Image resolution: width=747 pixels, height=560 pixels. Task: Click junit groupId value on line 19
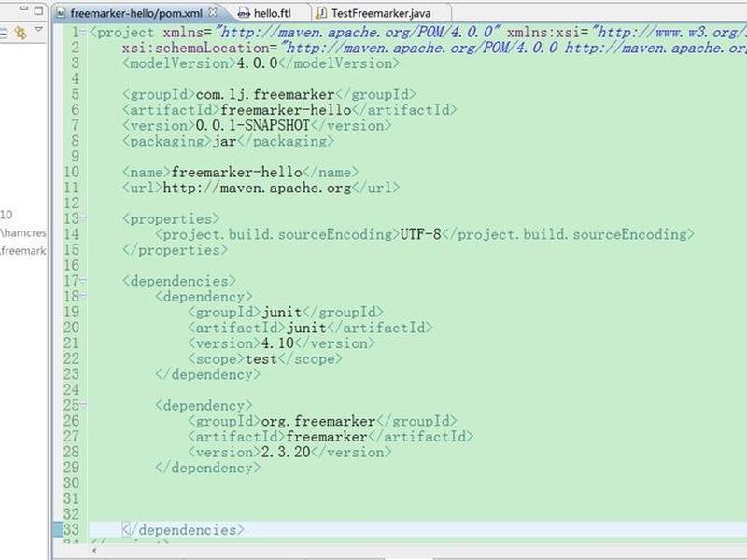coord(282,313)
